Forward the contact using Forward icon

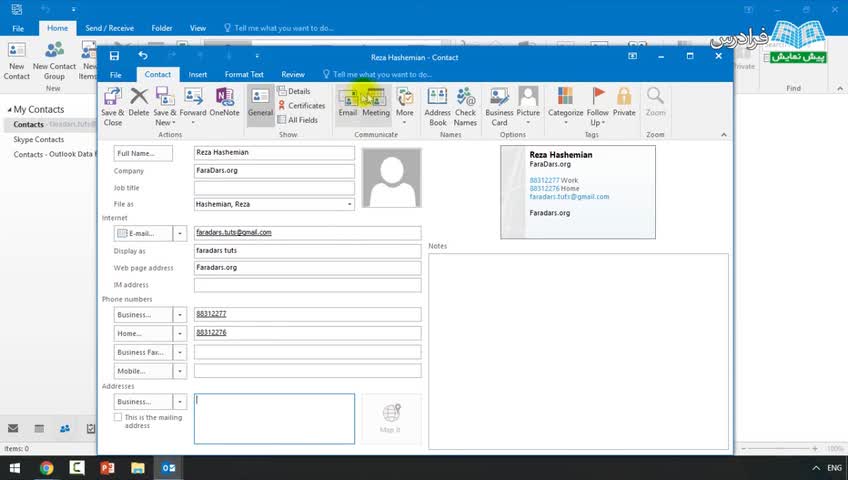tap(193, 106)
